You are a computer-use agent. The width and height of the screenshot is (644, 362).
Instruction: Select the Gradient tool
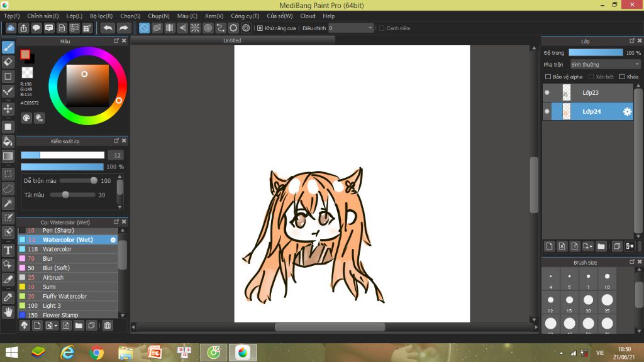(x=8, y=156)
